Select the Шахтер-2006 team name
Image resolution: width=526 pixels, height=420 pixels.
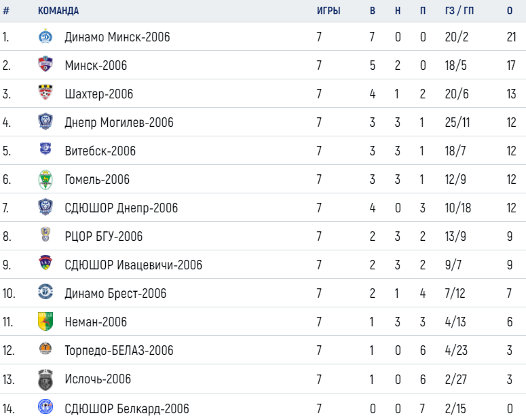tap(99, 94)
